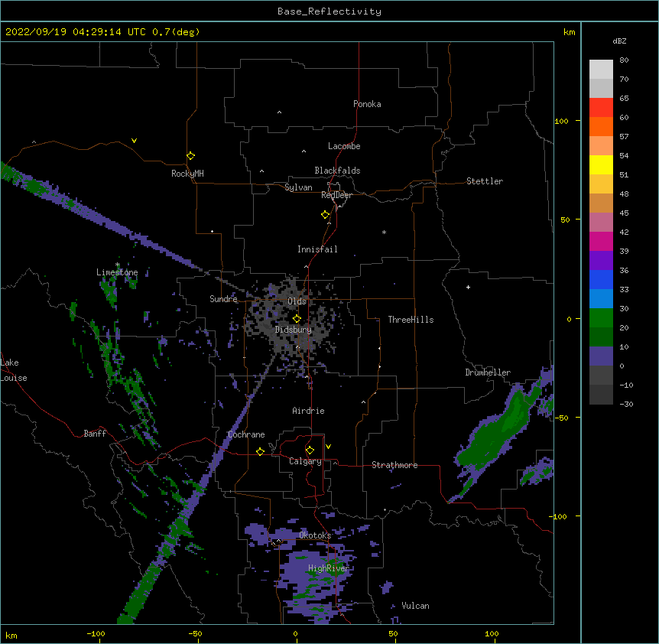The image size is (659, 644).
Task: Select the Cochrane label
Action: [246, 434]
